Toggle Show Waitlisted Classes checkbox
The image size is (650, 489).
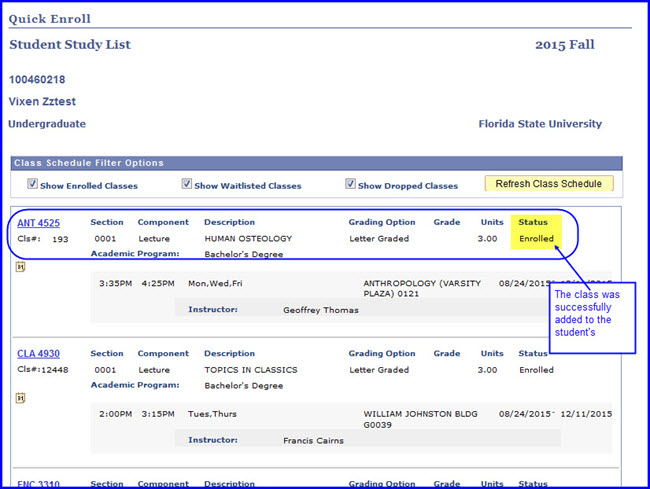(x=187, y=184)
